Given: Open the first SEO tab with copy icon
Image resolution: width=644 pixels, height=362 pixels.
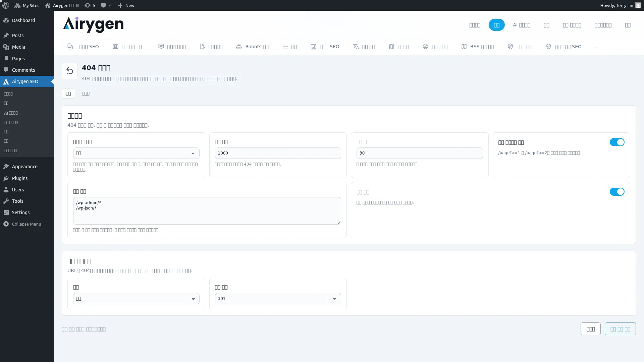Looking at the screenshot, I should click(83, 47).
